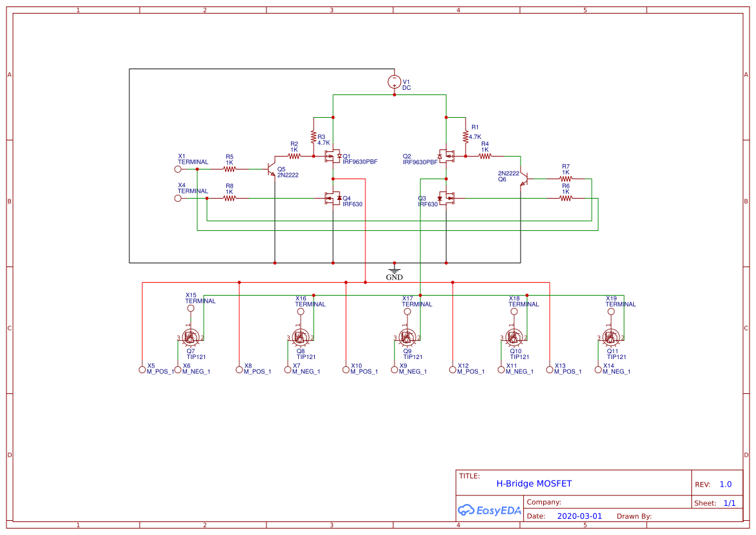The width and height of the screenshot is (756, 535).
Task: Click the 'IRF630' label below Q3
Action: [x=427, y=204]
